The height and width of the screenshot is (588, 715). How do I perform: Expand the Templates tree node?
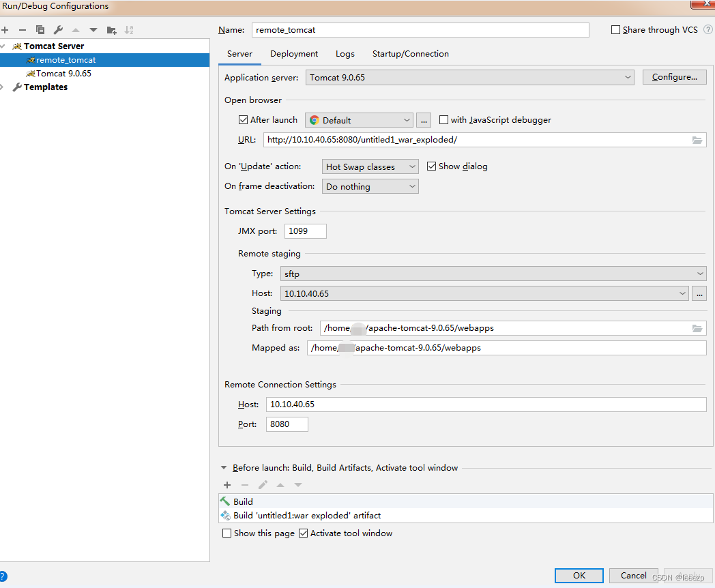tap(2, 87)
